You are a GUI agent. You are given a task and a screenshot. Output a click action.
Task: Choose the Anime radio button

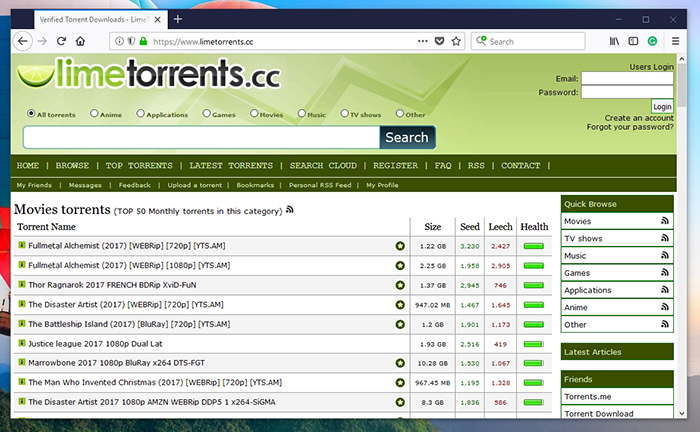93,114
